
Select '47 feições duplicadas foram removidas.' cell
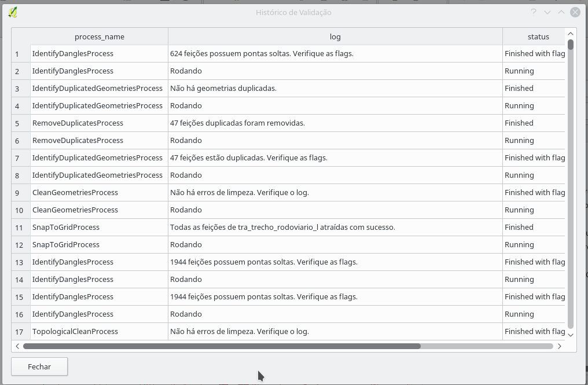click(x=335, y=123)
